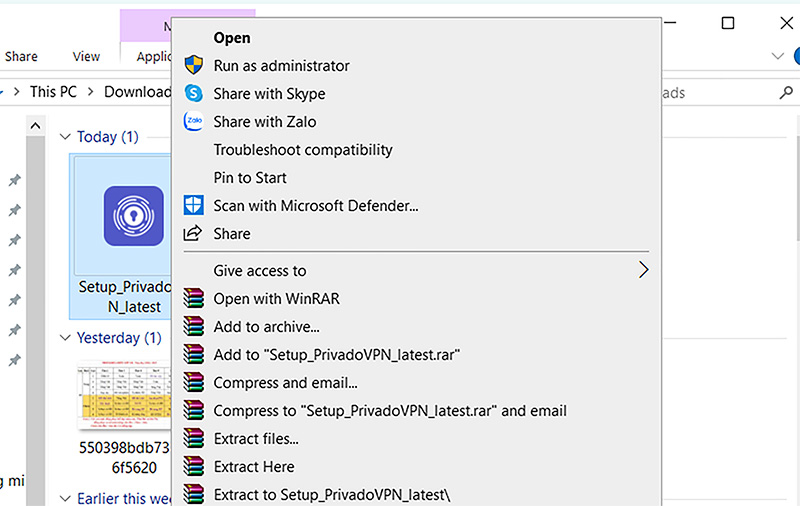Image resolution: width=800 pixels, height=506 pixels.
Task: Click WinRAR icon beside Extract Here
Action: point(193,466)
